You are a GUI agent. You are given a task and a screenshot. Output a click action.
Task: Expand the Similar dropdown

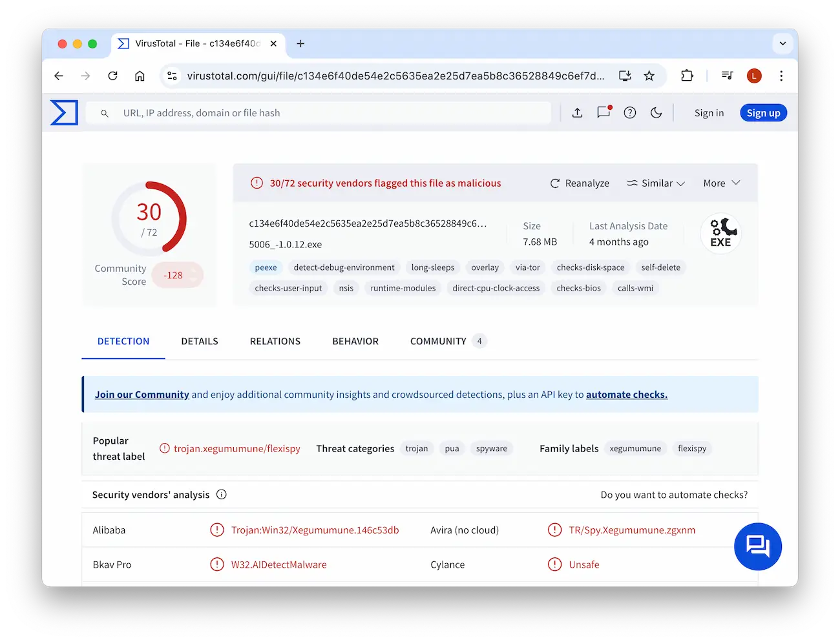(656, 183)
